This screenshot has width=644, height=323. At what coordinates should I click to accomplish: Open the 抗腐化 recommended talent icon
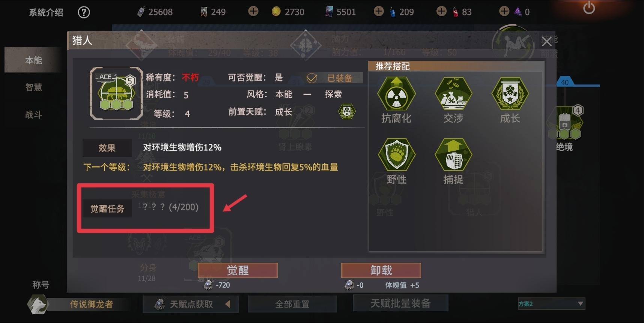396,94
